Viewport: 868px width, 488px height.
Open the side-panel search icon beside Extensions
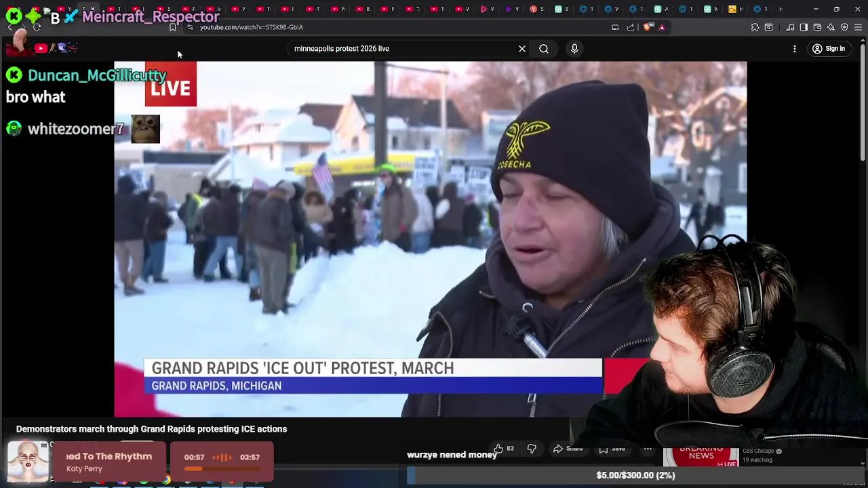(x=768, y=27)
